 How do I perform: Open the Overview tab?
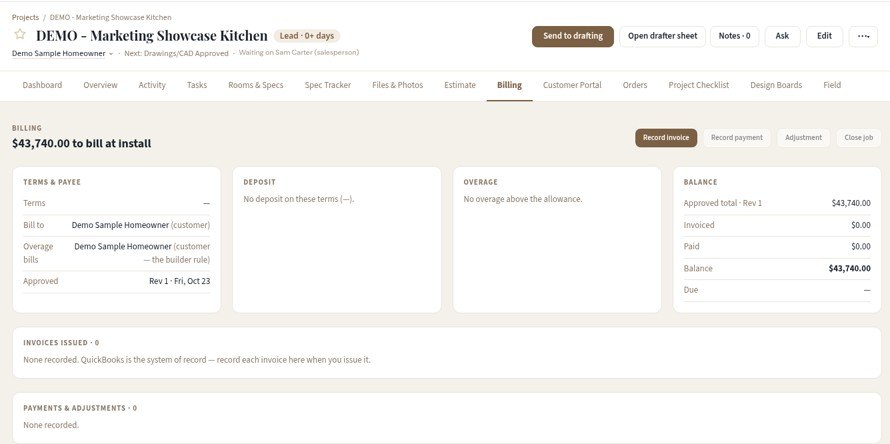[100, 85]
